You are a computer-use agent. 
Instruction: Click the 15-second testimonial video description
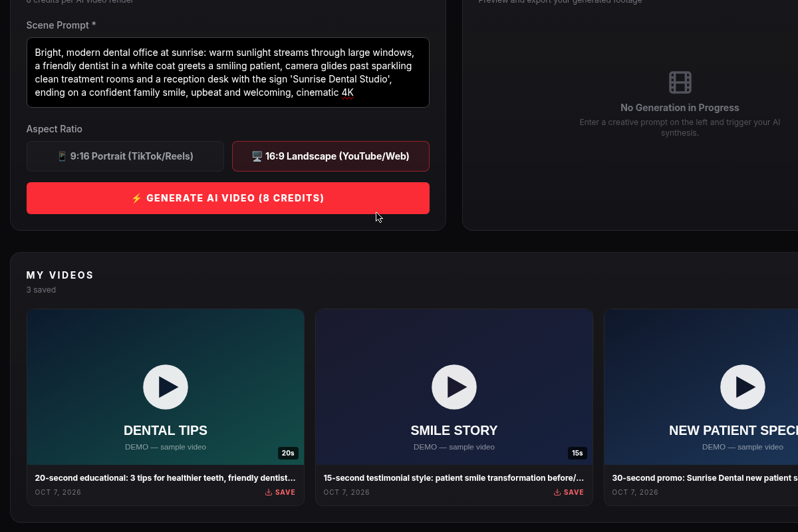tap(454, 477)
